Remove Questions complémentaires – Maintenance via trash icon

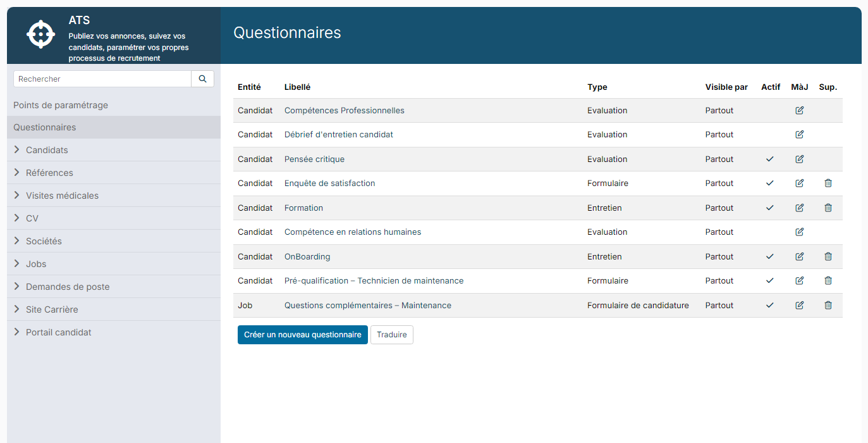tap(828, 306)
